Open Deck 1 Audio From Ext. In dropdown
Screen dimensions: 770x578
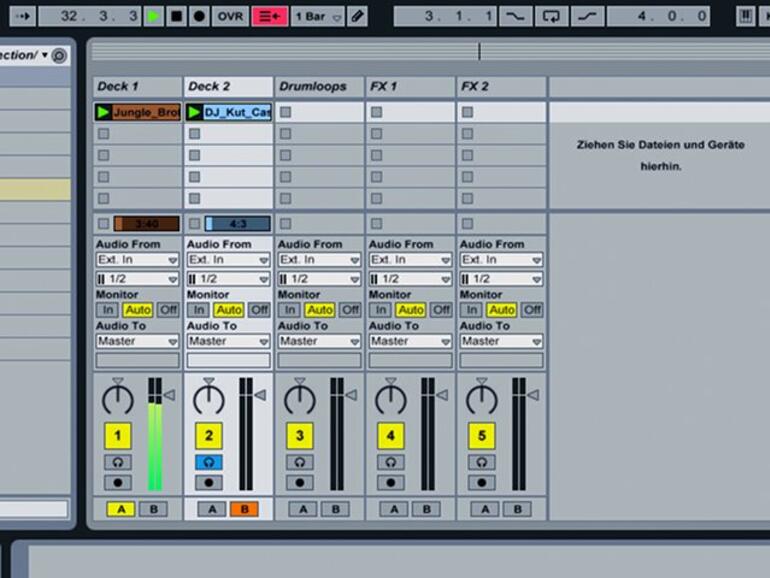137,260
